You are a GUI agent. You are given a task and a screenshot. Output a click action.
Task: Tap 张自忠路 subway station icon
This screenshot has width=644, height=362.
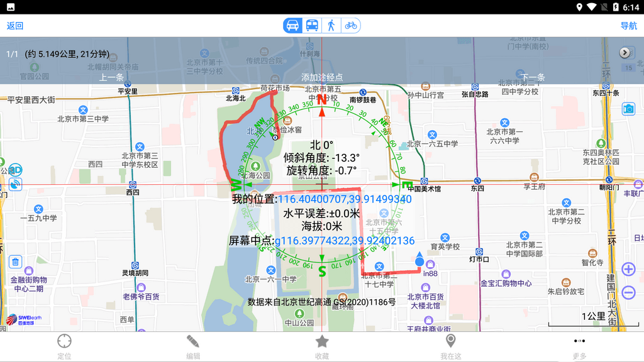pyautogui.click(x=475, y=87)
